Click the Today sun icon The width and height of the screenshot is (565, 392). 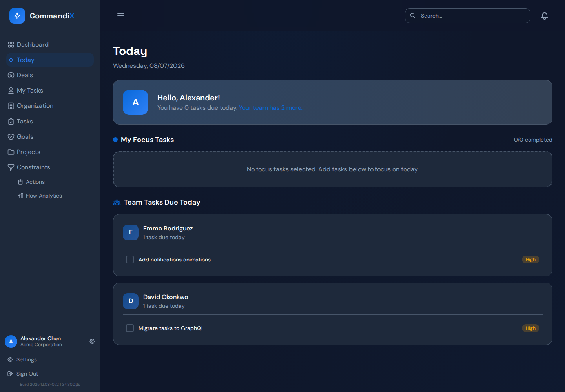click(x=11, y=60)
